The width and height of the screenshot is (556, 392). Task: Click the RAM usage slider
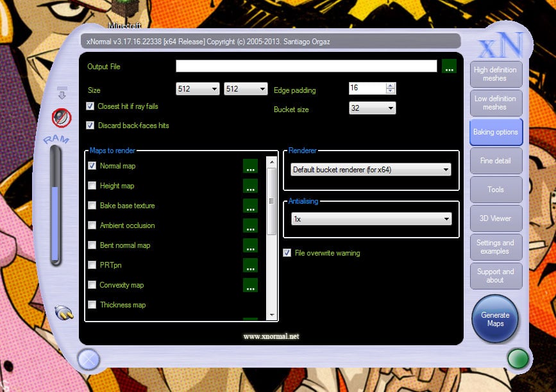click(56, 205)
